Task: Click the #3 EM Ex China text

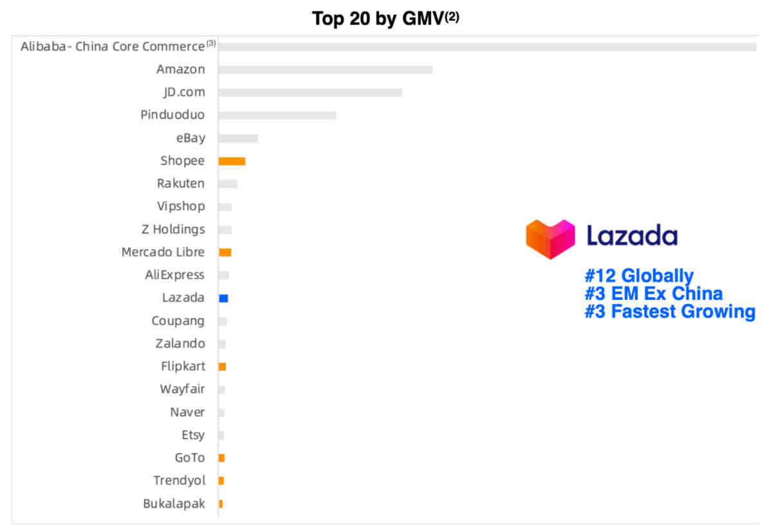Action: click(654, 294)
